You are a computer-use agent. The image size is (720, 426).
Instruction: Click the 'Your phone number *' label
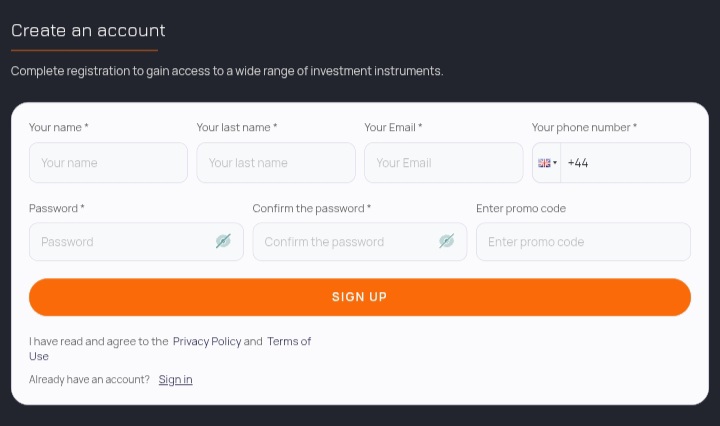pos(584,127)
